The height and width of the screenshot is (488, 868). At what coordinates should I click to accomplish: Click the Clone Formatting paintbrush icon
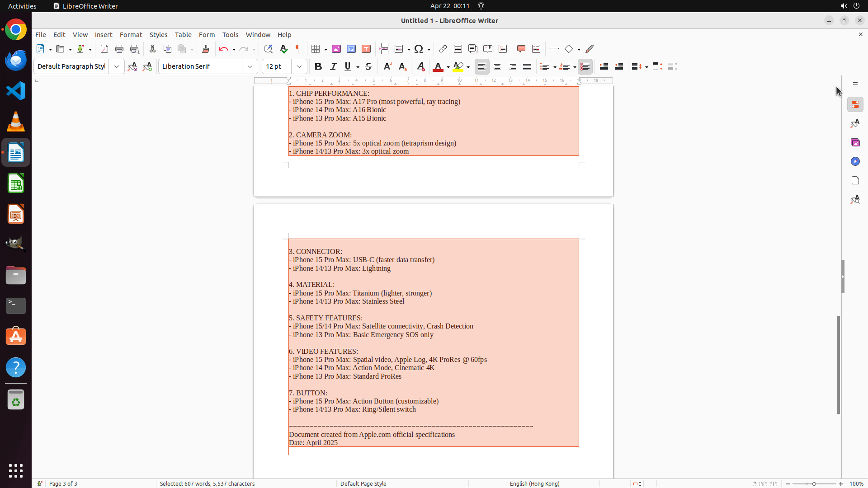pyautogui.click(x=206, y=49)
